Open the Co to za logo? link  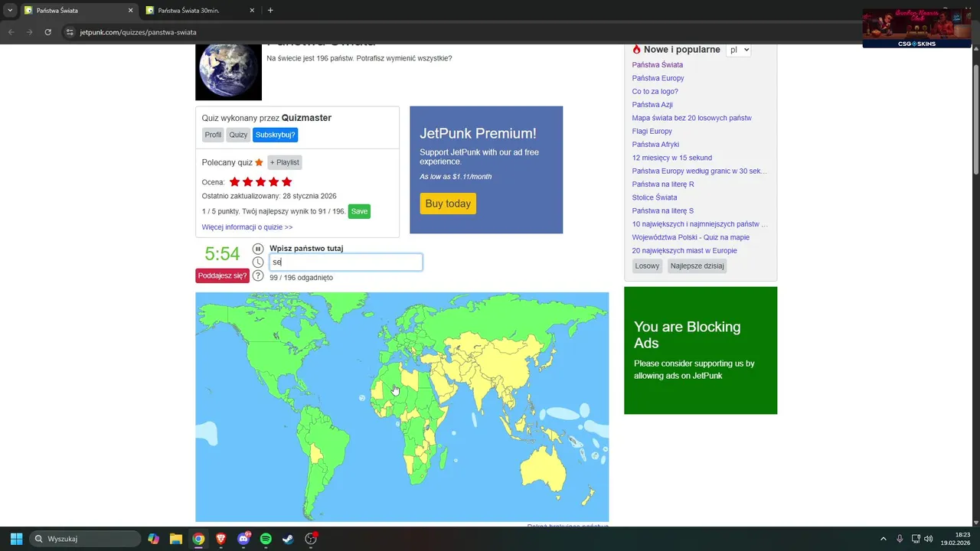(x=655, y=91)
